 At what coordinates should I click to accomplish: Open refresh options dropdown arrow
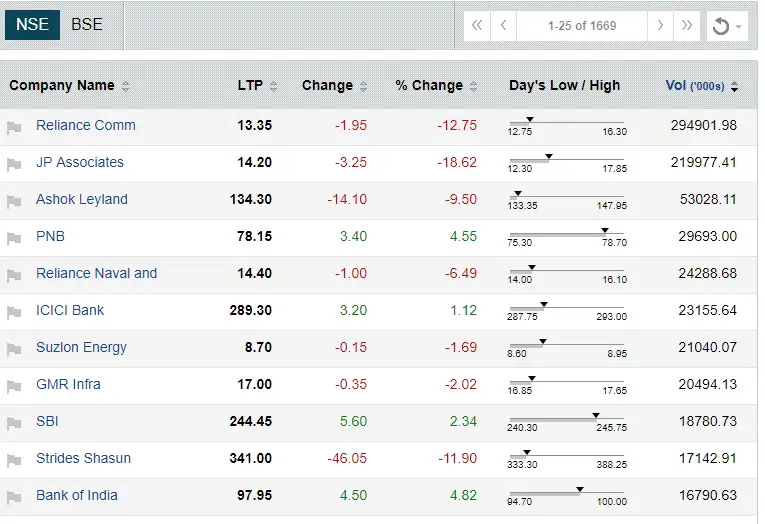pyautogui.click(x=739, y=26)
